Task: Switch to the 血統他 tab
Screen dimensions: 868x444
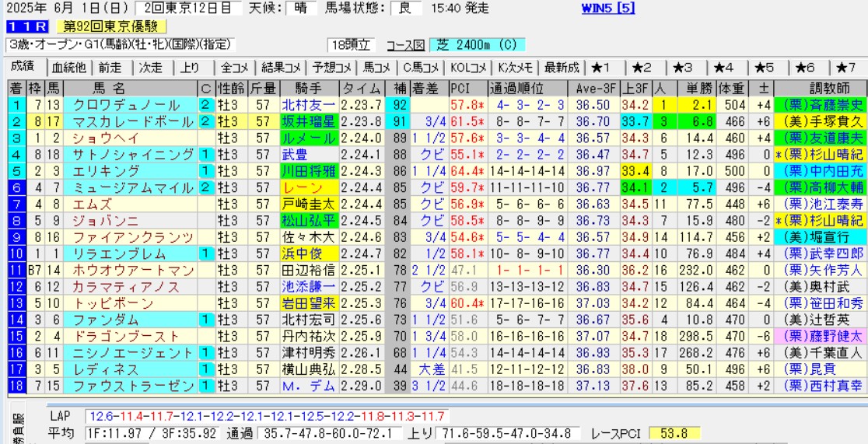Action: [x=68, y=67]
